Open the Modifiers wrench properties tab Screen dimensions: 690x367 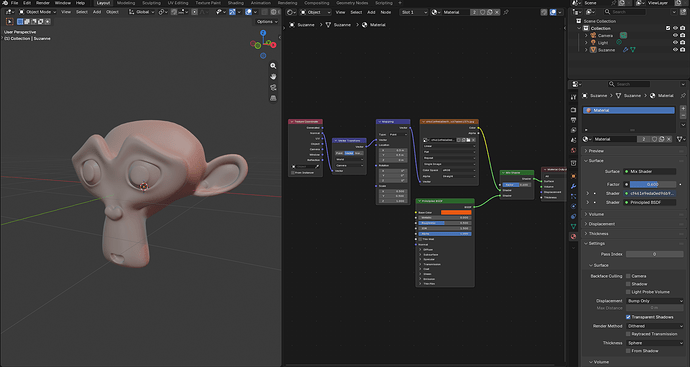pos(573,186)
